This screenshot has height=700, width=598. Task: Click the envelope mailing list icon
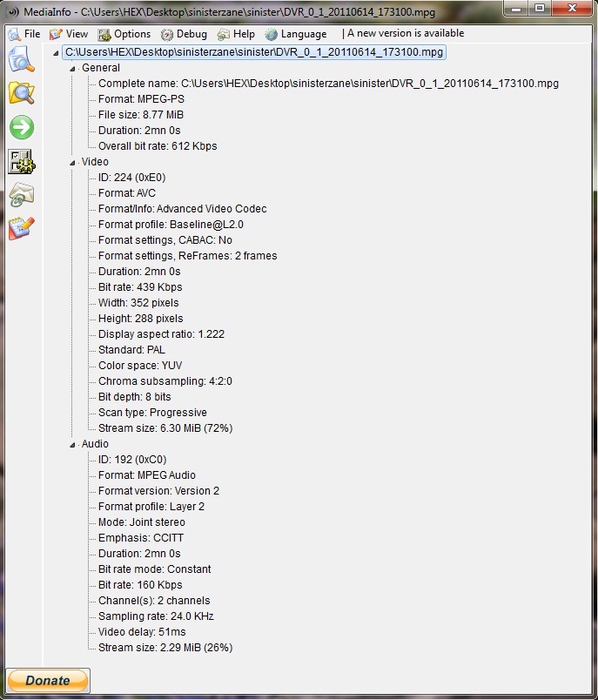(22, 195)
